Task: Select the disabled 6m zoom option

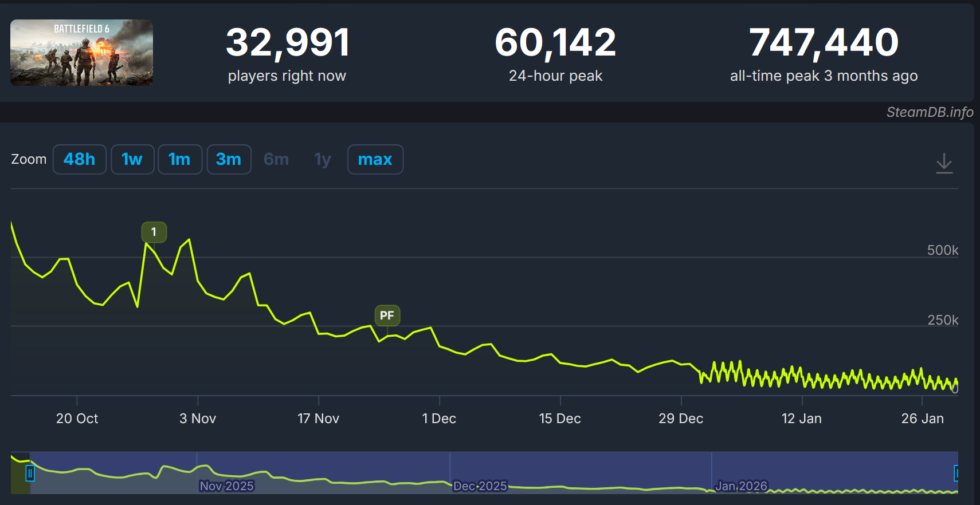Action: [276, 159]
